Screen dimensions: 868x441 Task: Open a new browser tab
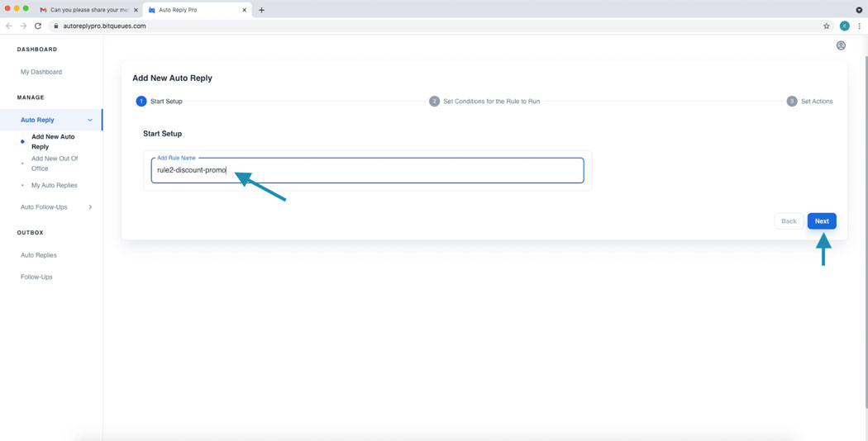[x=261, y=10]
